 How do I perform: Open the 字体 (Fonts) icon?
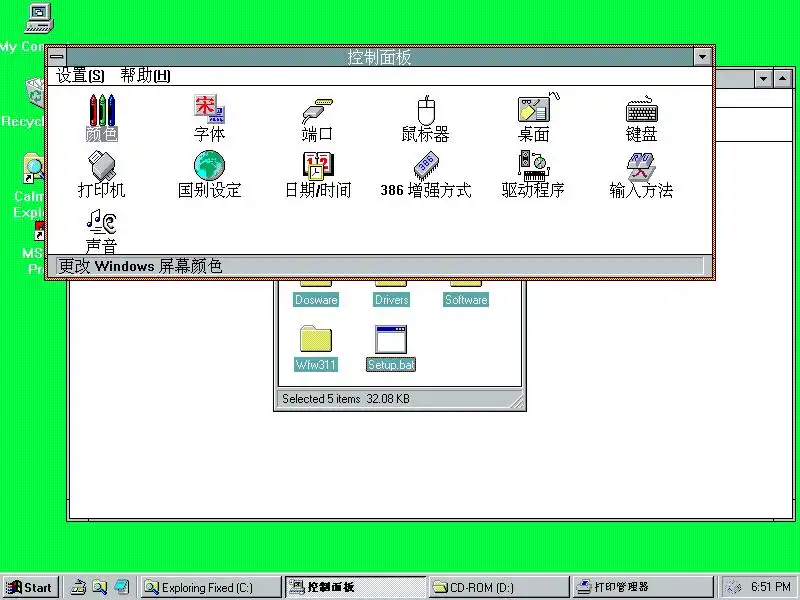point(209,117)
